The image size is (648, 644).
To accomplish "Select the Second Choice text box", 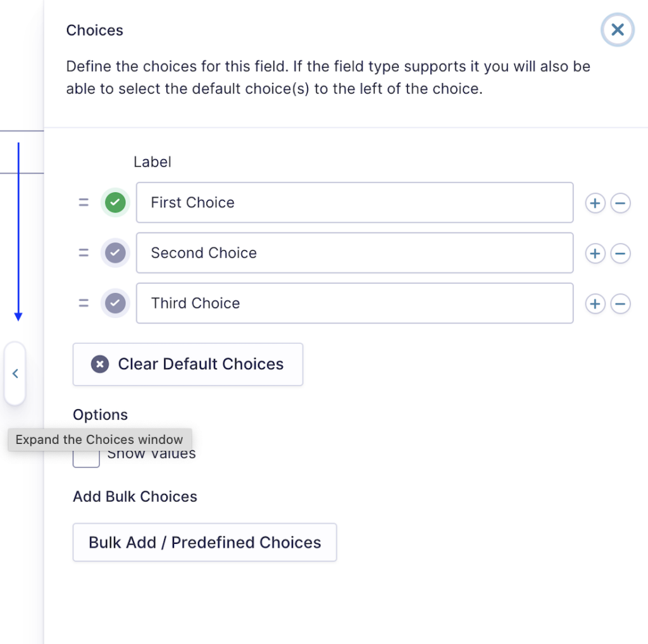I will point(354,253).
